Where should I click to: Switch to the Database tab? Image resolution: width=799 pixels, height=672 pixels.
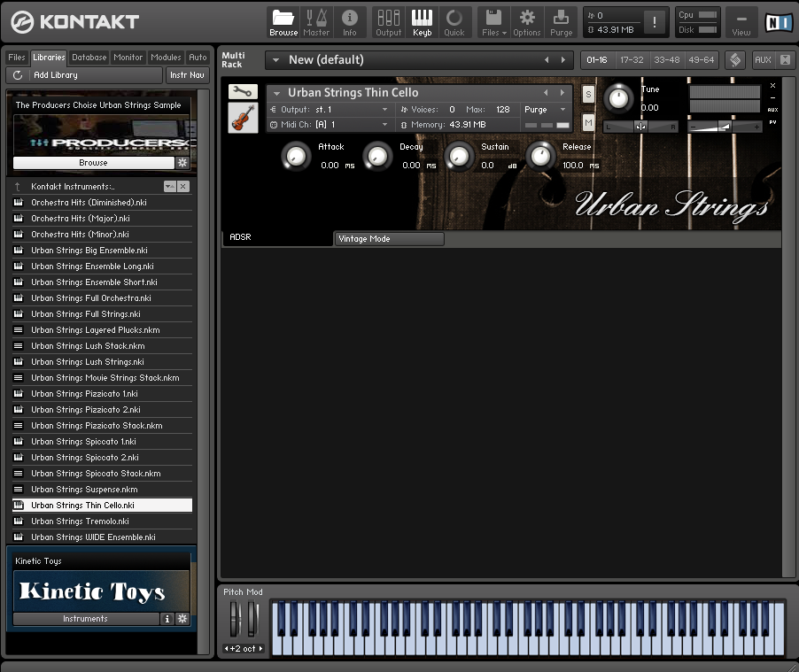pyautogui.click(x=89, y=58)
